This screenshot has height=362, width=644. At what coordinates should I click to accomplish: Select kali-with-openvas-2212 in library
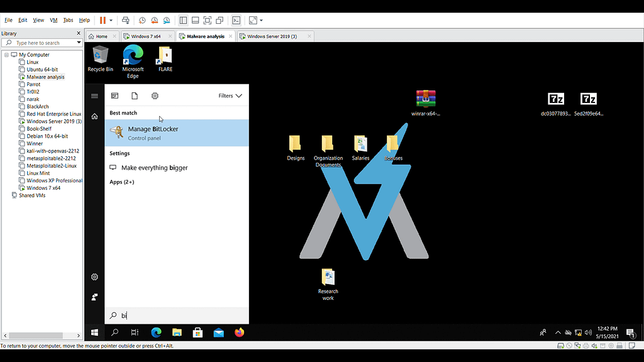tap(53, 151)
